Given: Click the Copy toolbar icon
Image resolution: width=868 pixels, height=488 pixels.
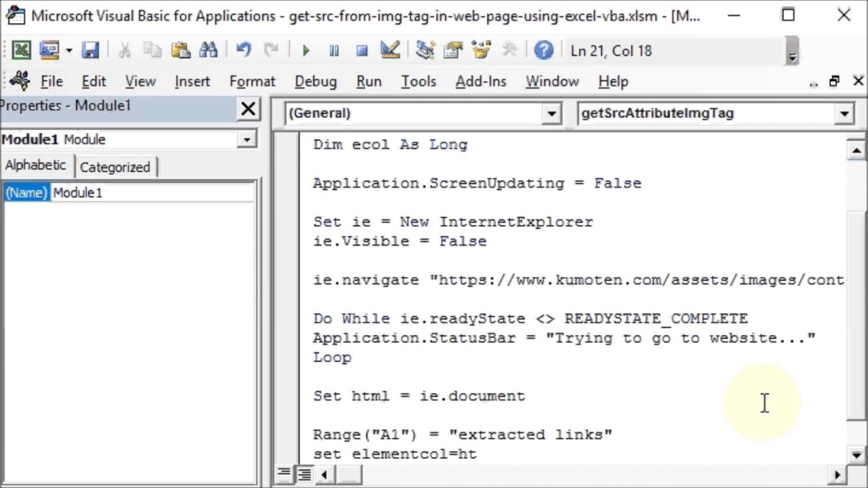Looking at the screenshot, I should 153,50.
